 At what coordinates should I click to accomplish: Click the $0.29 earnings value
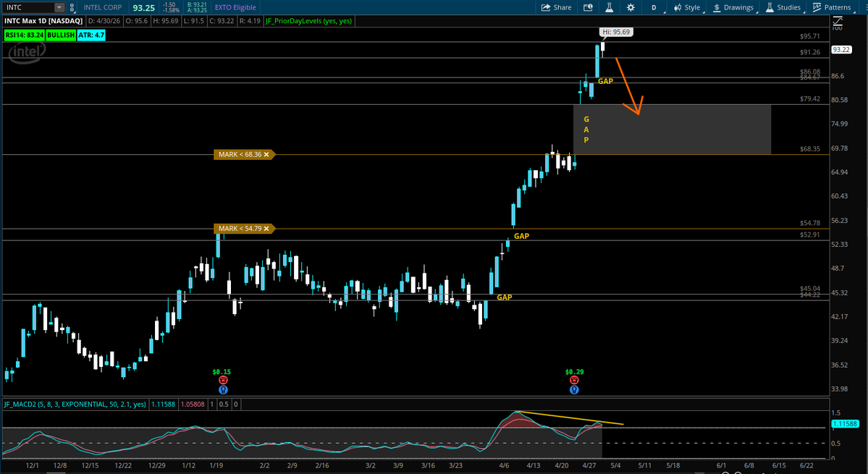[575, 372]
